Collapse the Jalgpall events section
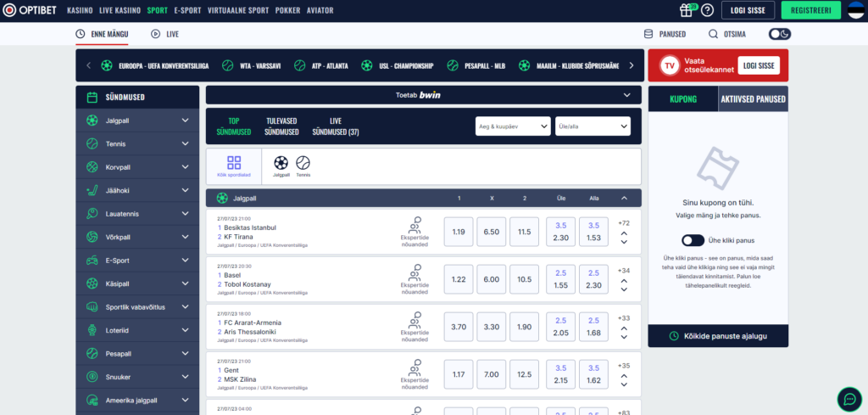This screenshot has height=415, width=868. pos(624,198)
